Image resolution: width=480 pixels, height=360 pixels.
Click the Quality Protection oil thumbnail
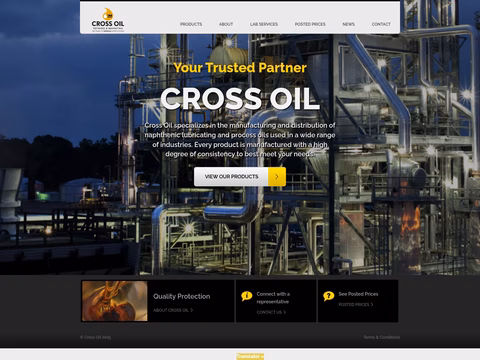click(x=115, y=301)
